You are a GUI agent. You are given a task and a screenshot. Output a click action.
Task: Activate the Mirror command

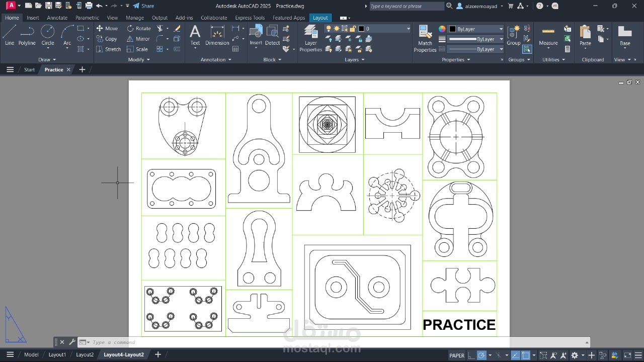138,39
